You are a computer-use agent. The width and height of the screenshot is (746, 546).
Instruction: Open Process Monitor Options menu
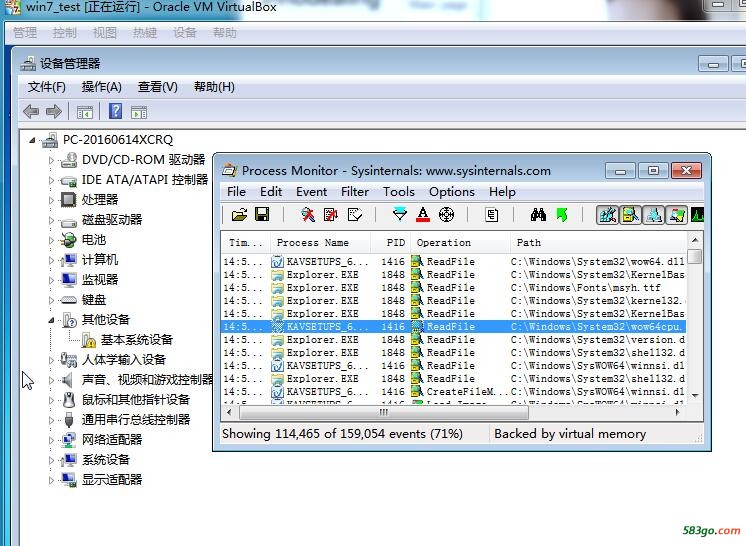coord(452,192)
